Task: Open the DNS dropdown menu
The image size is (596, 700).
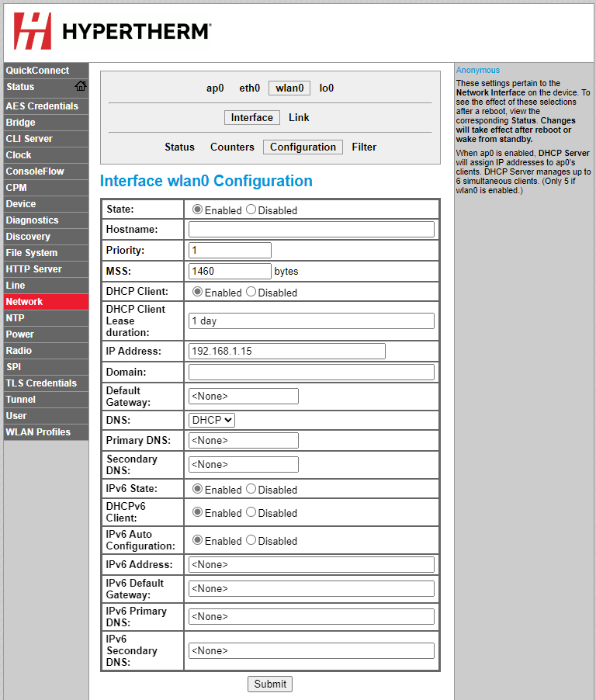Action: pyautogui.click(x=212, y=420)
